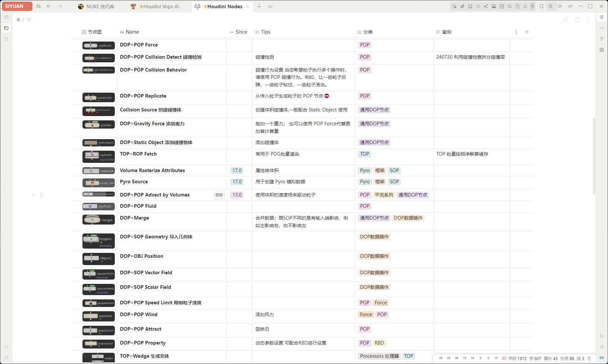Click the POP tag on DOP=POP Force row
Image resolution: width=608 pixels, height=364 pixels.
(365, 45)
